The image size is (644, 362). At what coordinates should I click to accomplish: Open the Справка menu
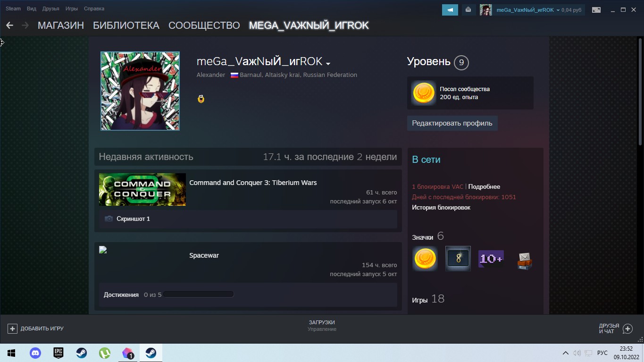tap(94, 8)
